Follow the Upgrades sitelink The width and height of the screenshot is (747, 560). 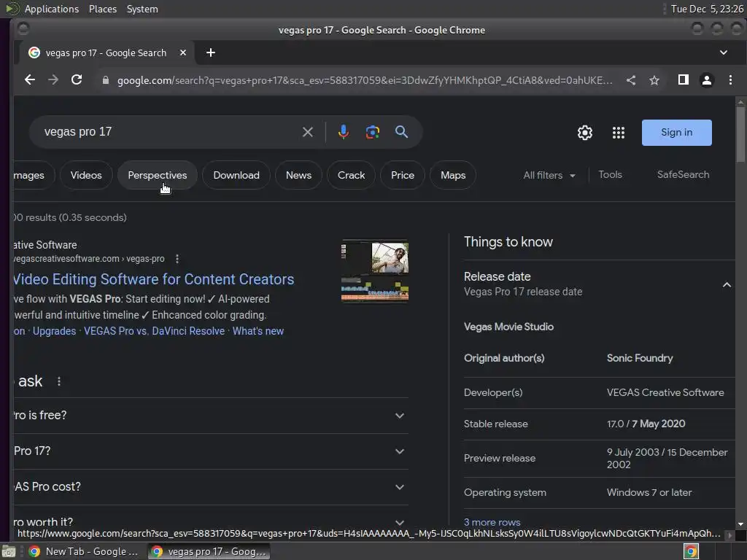point(54,331)
